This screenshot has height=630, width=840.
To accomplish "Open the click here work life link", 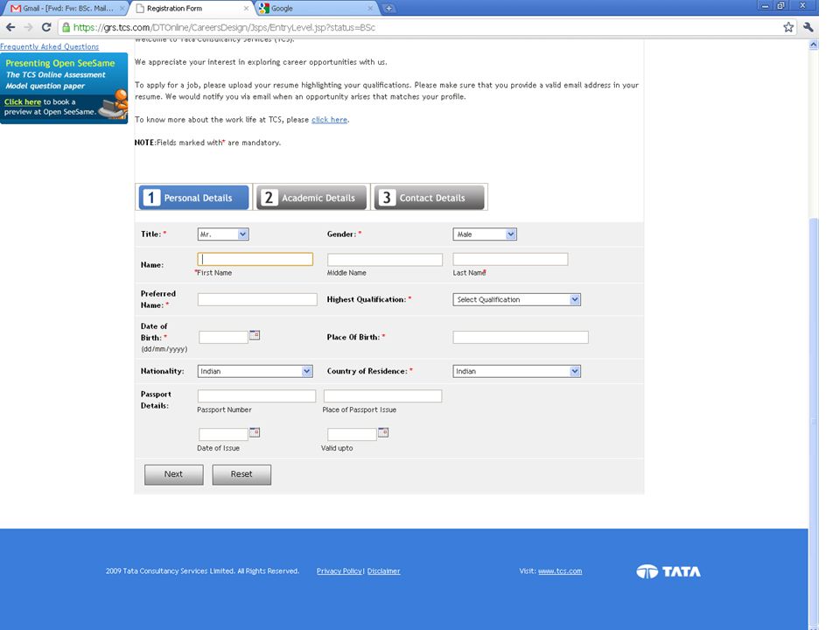I will 330,120.
